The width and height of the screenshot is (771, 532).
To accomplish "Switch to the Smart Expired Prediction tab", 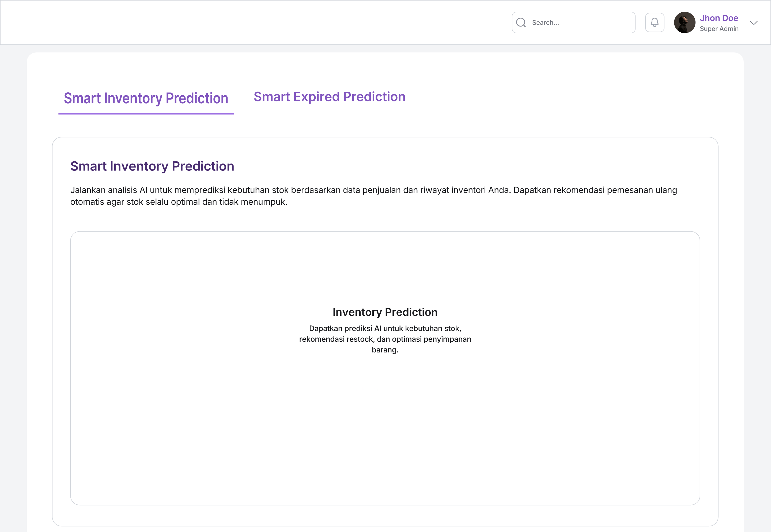I will [330, 97].
